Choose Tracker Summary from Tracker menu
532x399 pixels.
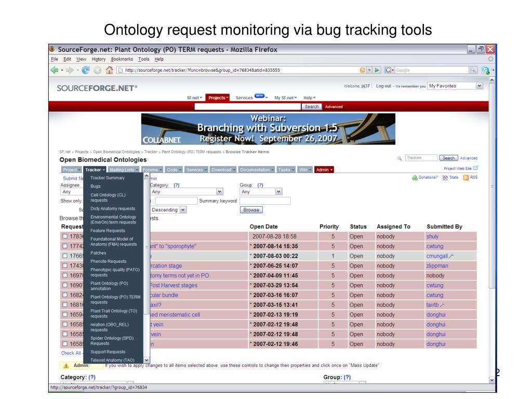[x=107, y=178]
